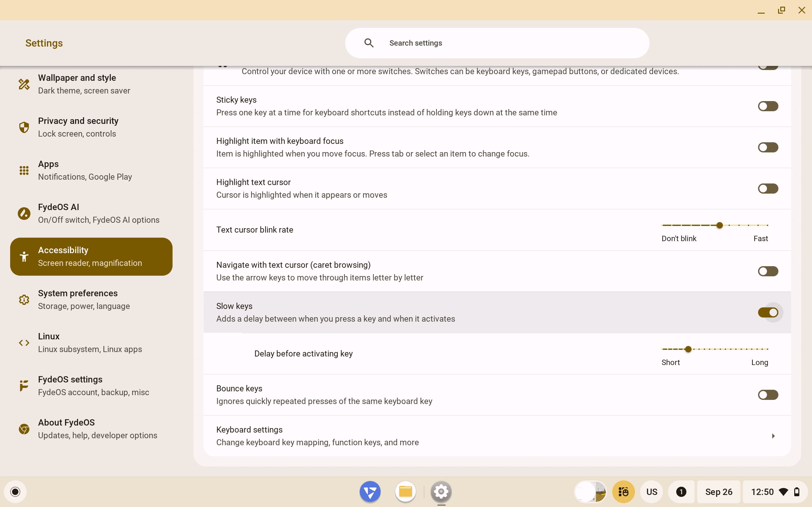Image resolution: width=812 pixels, height=507 pixels.
Task: Click the Settings title heading
Action: (44, 43)
